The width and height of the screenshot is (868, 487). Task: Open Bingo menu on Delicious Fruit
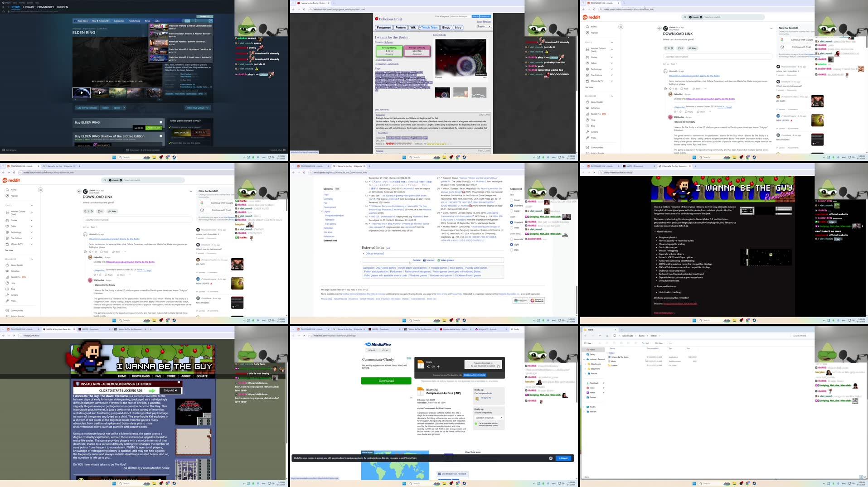pos(446,28)
